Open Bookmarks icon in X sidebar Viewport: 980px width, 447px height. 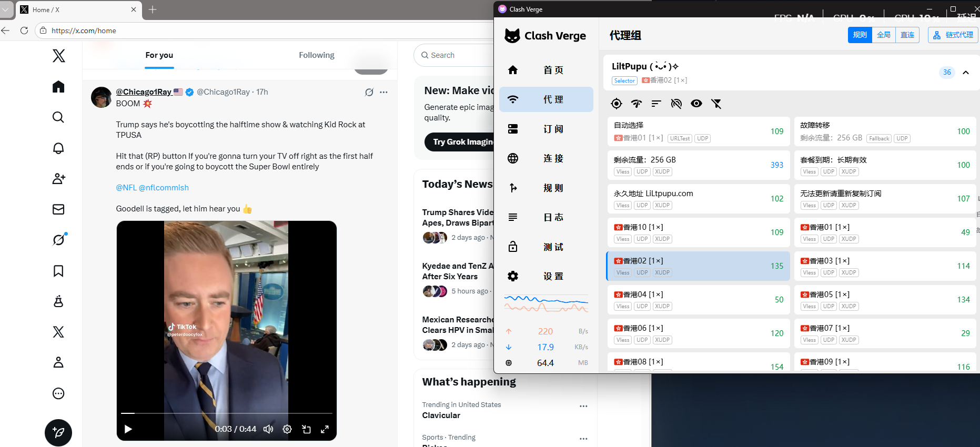pos(58,271)
